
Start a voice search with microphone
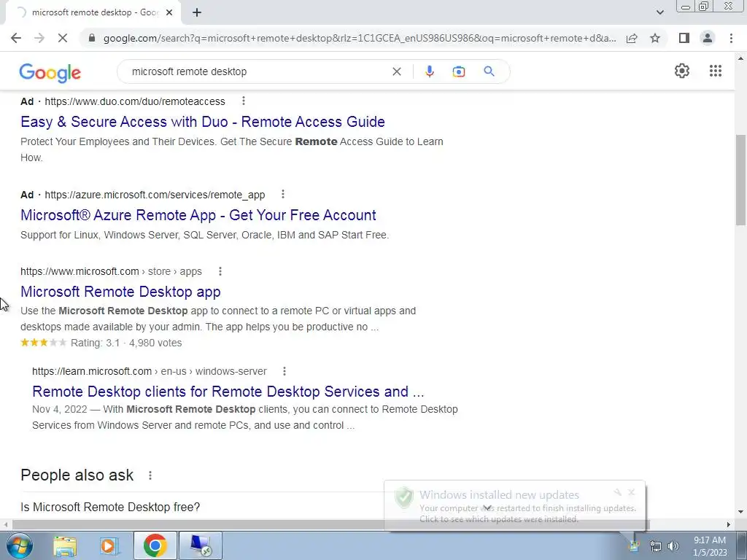429,71
